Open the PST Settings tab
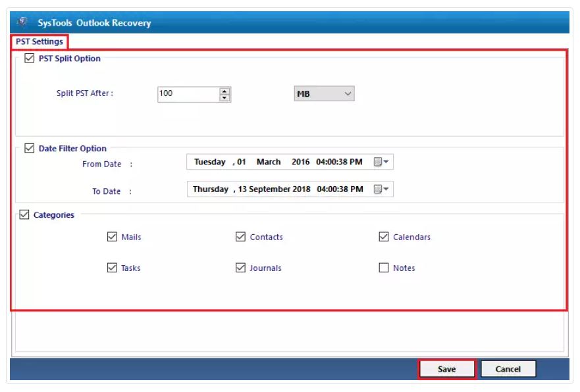580x392 pixels. pos(40,41)
